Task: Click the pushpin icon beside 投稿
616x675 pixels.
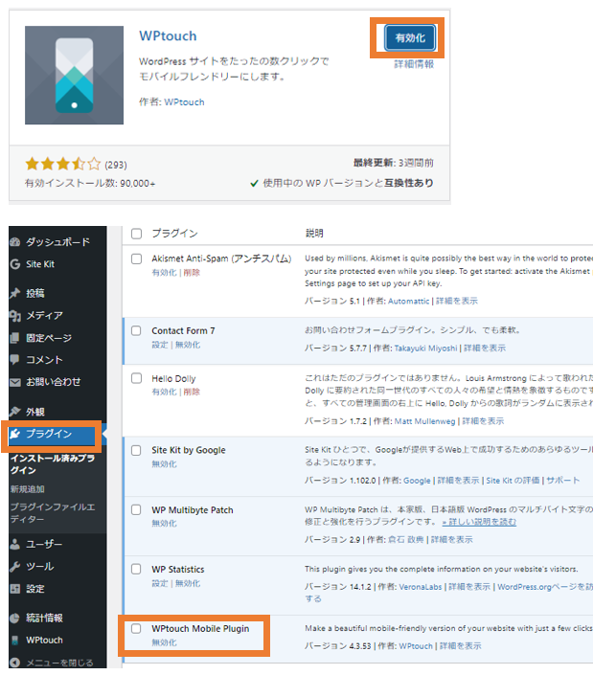Action: pyautogui.click(x=14, y=293)
